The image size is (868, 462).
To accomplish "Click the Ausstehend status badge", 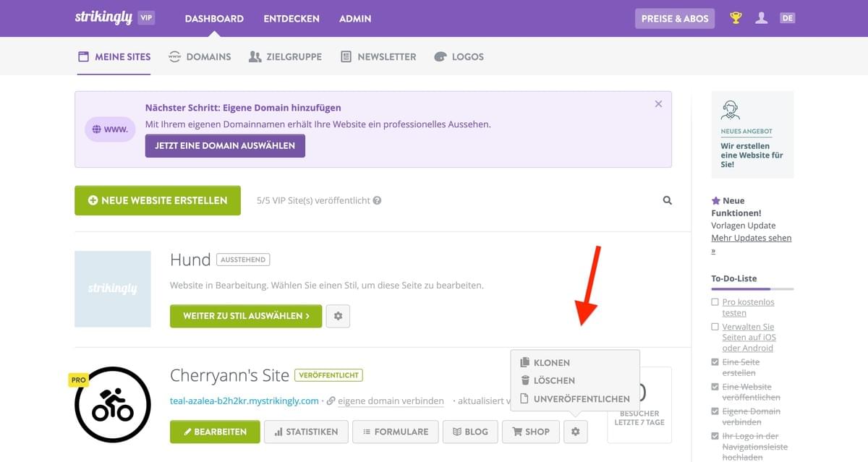I will (243, 260).
